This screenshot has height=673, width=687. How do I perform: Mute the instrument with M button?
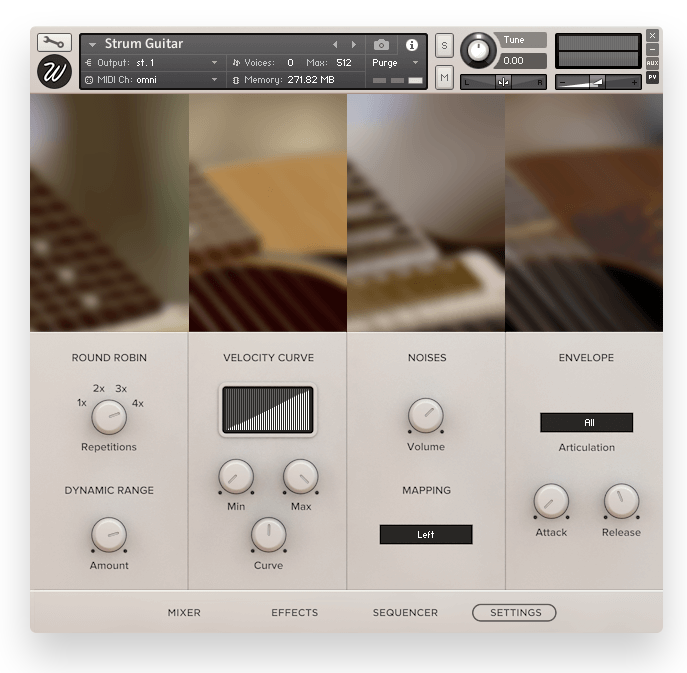click(444, 77)
